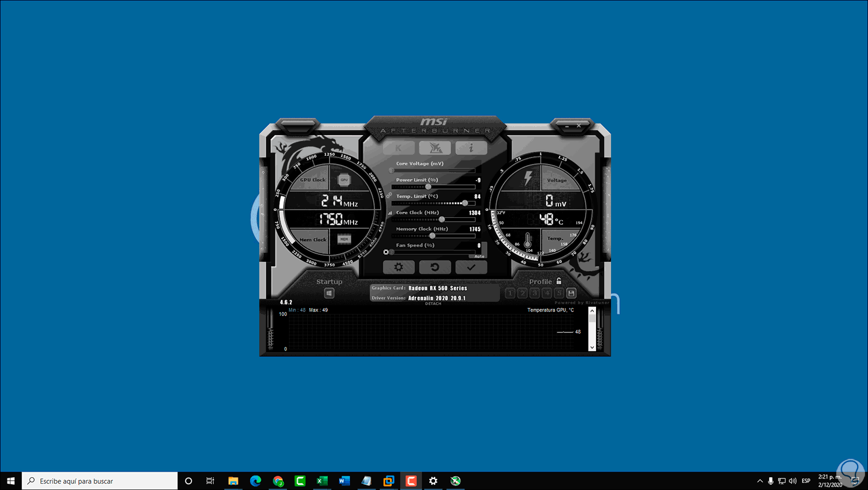
Task: Click the Memory Clock value 1745
Action: [x=475, y=229]
